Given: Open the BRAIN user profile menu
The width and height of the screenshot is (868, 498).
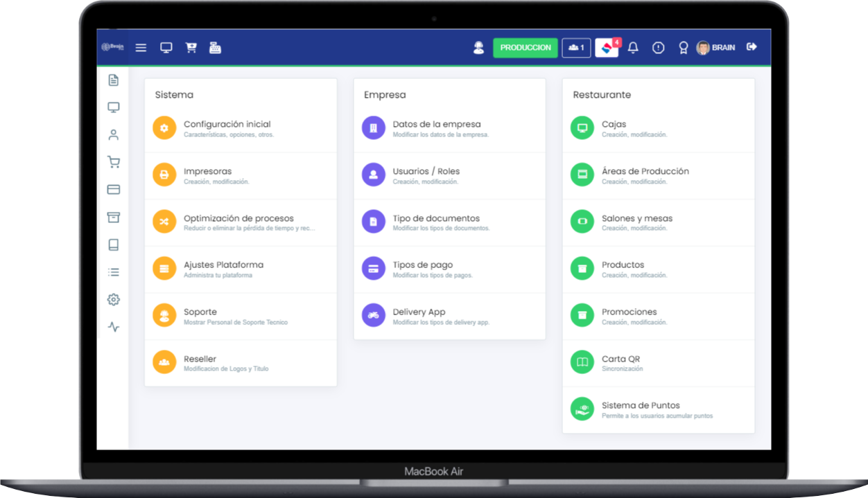Looking at the screenshot, I should pyautogui.click(x=715, y=48).
